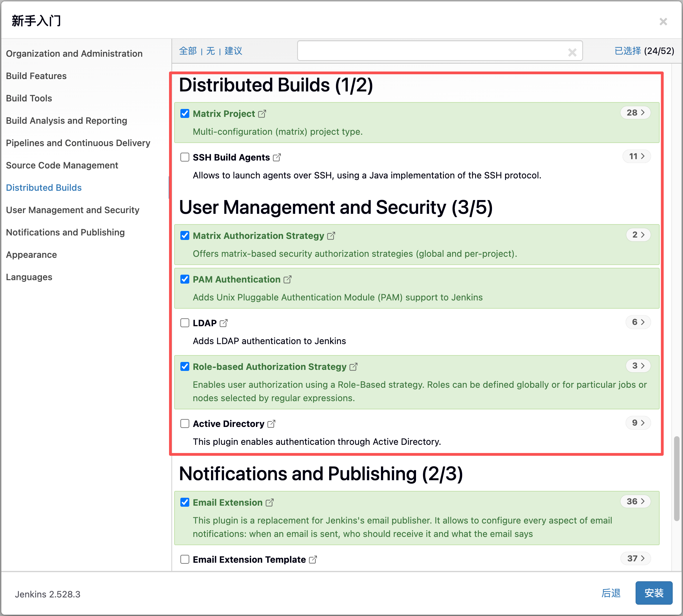Click the 建议 suggested selection link
Viewport: 683px width, 616px height.
pyautogui.click(x=233, y=51)
